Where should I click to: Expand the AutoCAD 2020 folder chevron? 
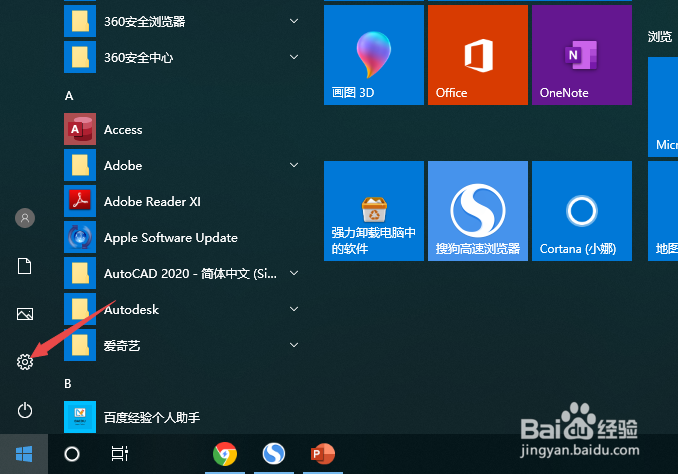click(294, 273)
